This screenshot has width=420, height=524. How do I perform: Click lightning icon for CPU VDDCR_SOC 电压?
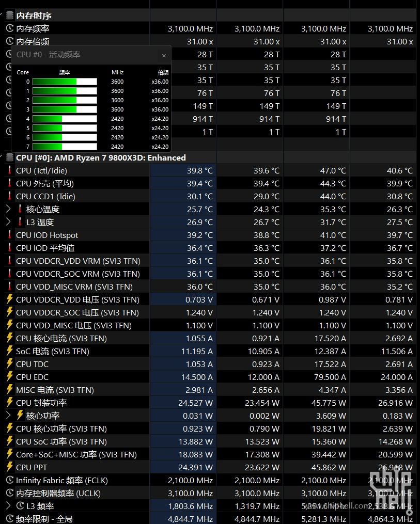[x=10, y=312]
